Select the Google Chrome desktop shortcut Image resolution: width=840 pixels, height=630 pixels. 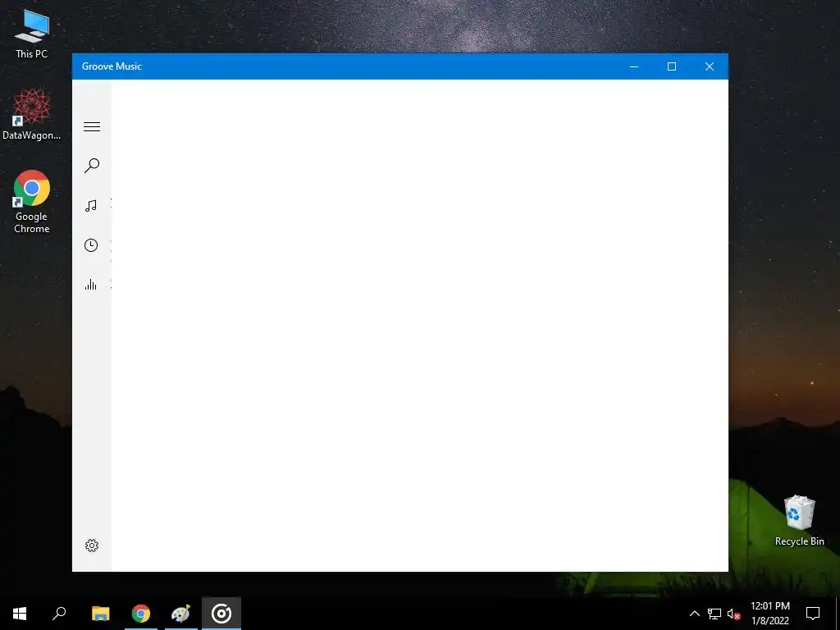click(x=32, y=202)
